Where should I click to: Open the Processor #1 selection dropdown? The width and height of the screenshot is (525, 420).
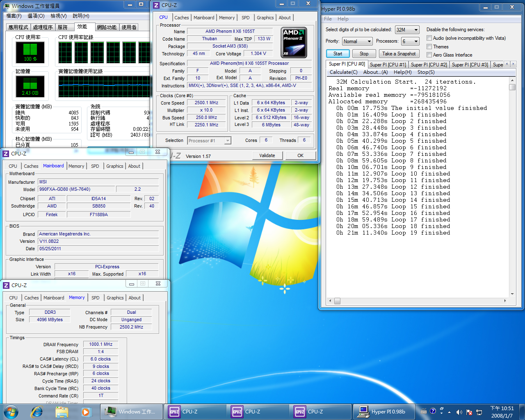coord(209,141)
